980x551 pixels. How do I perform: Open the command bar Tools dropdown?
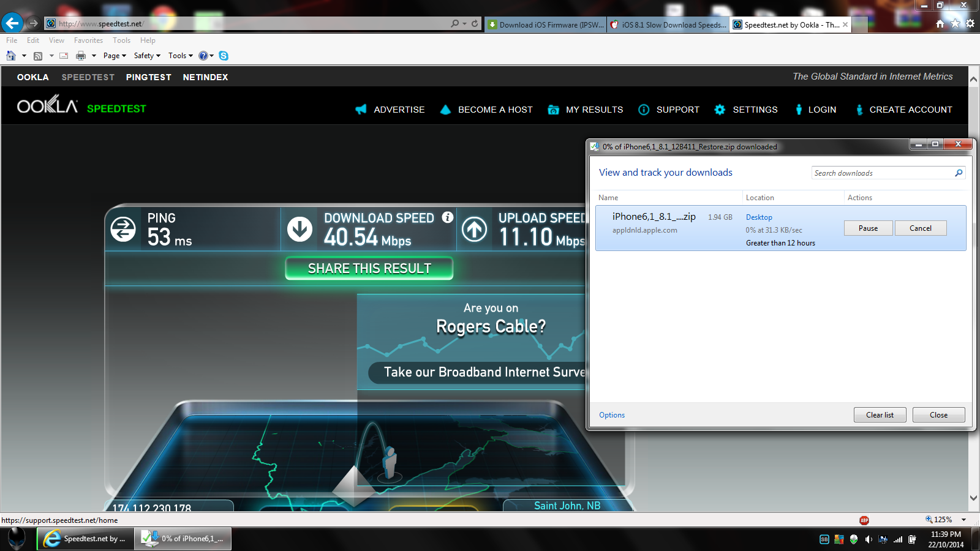[181, 56]
